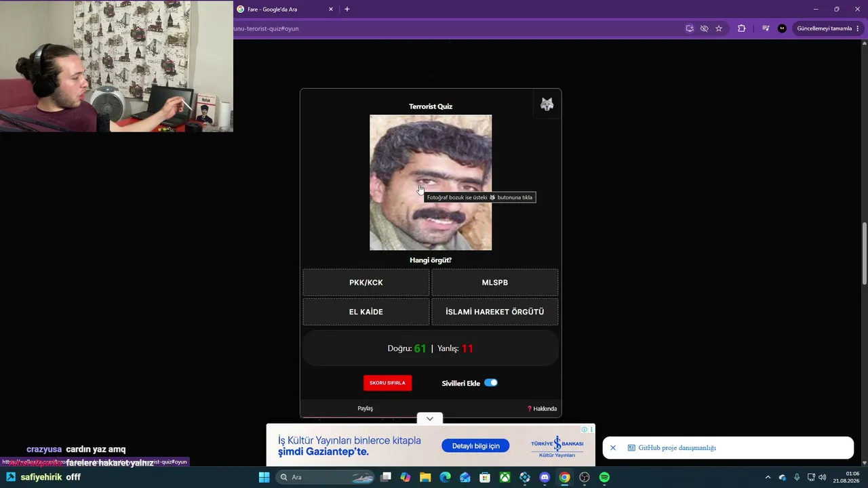Switch to Chrome on the taskbar
The width and height of the screenshot is (868, 488).
[564, 477]
